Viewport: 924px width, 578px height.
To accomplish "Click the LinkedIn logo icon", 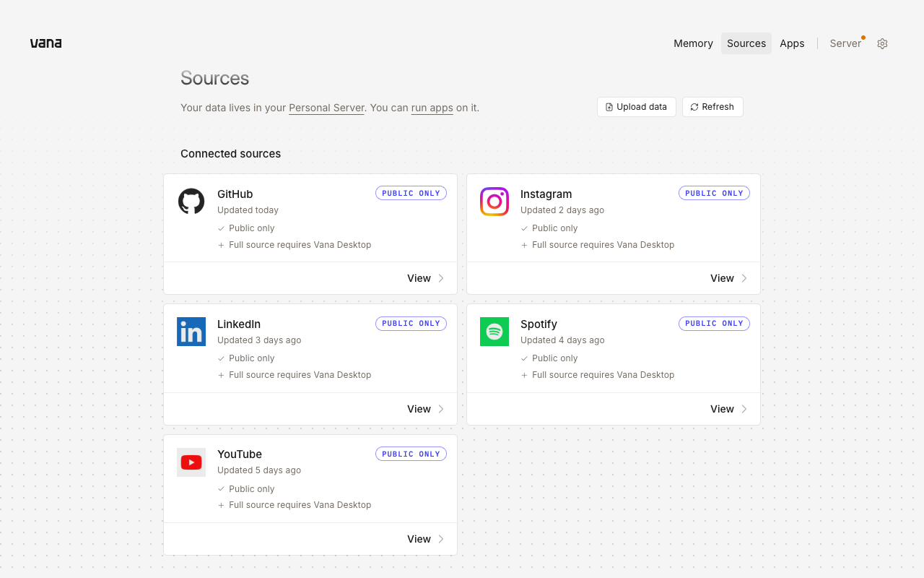I will pos(191,332).
